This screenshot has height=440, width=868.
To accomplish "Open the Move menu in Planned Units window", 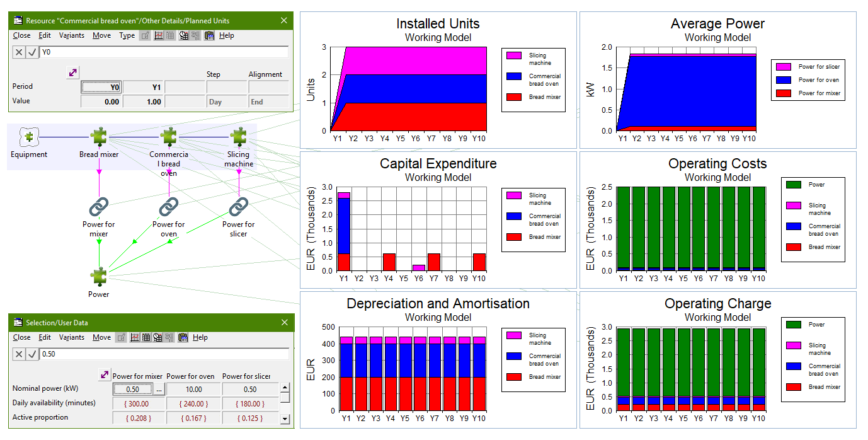I will pyautogui.click(x=101, y=35).
